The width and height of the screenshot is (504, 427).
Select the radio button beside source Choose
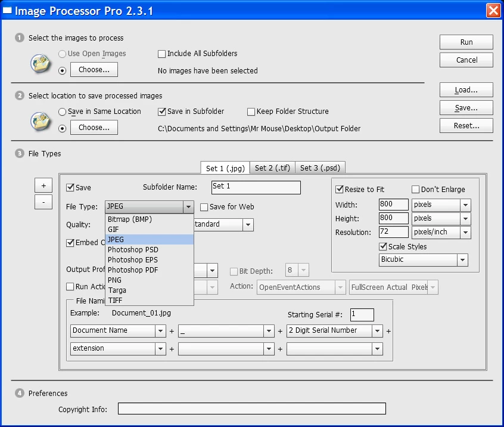pos(63,70)
